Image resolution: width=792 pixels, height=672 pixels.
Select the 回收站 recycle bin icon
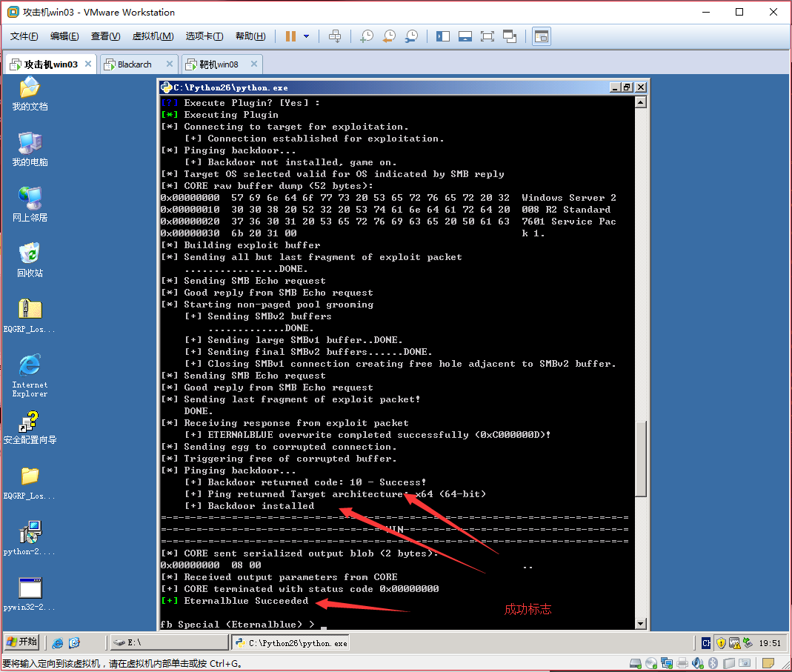[30, 260]
